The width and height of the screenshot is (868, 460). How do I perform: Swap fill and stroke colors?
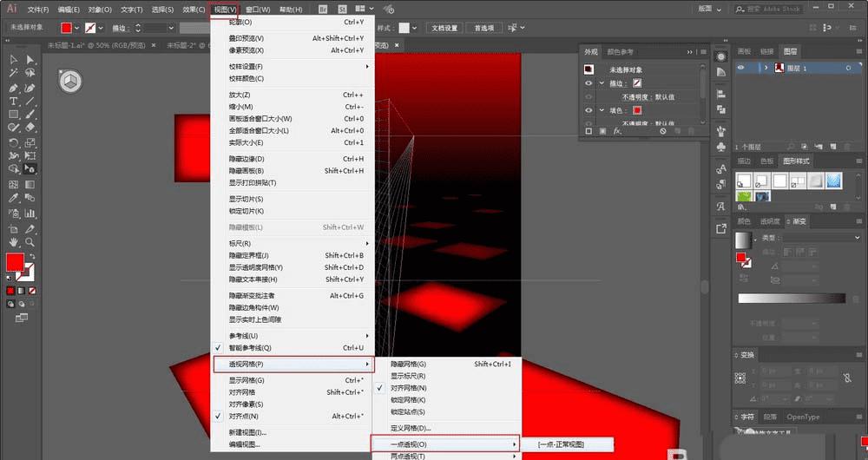[32, 257]
